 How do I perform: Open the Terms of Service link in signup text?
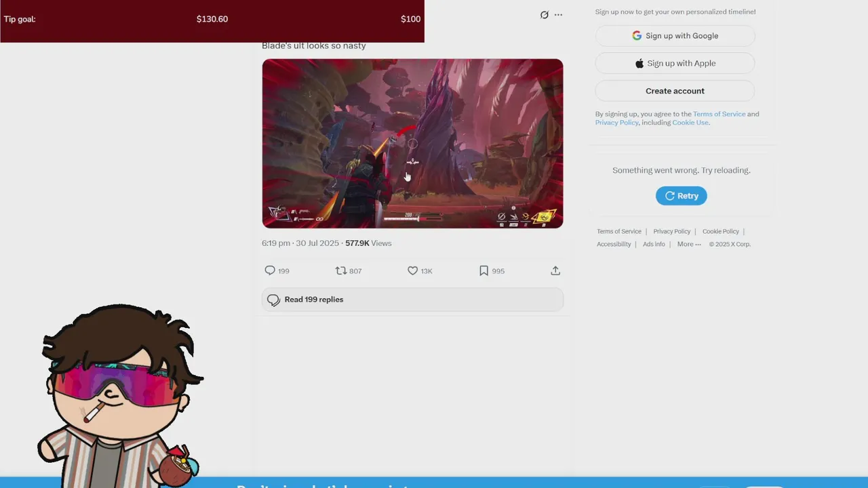click(719, 114)
